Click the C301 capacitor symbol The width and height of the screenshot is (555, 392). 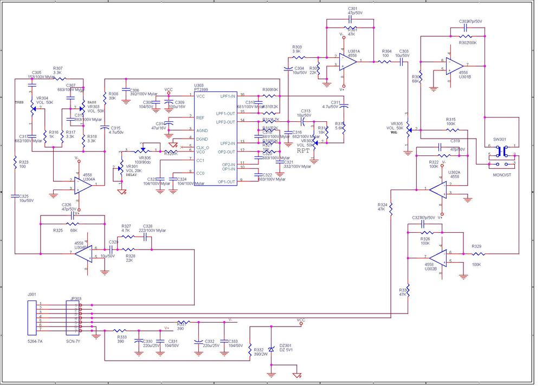(350, 19)
